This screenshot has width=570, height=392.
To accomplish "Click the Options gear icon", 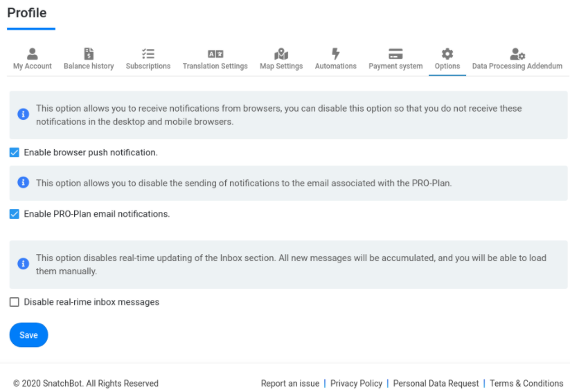I will [447, 54].
